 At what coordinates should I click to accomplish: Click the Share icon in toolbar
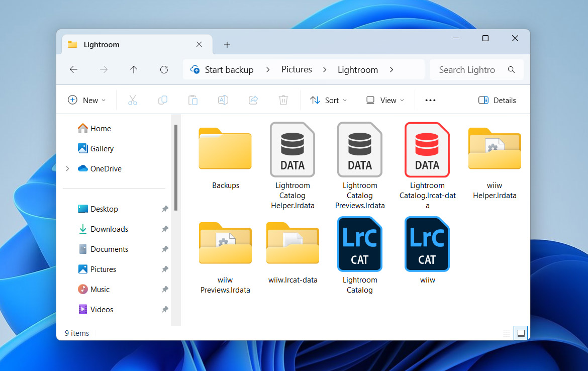pyautogui.click(x=253, y=100)
